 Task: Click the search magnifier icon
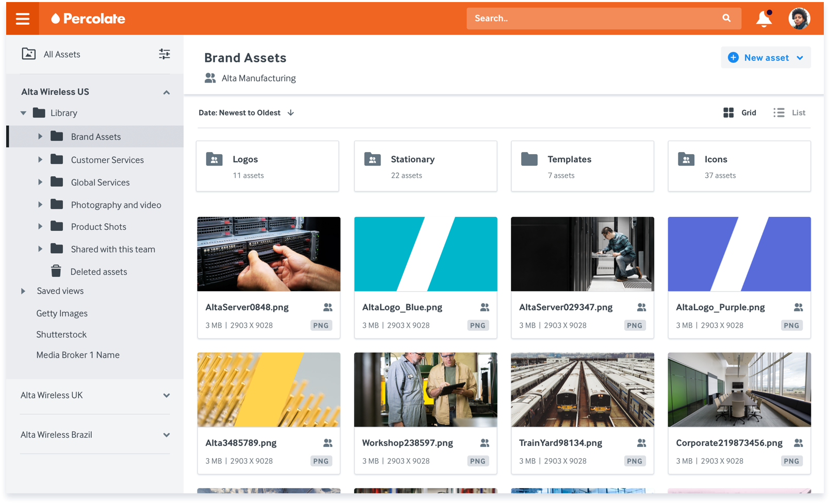point(726,18)
